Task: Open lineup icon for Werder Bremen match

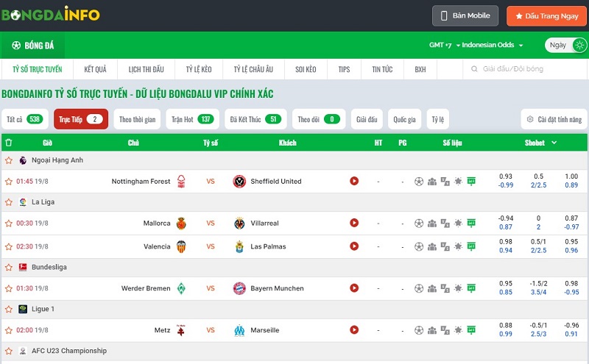Action: pyautogui.click(x=432, y=288)
